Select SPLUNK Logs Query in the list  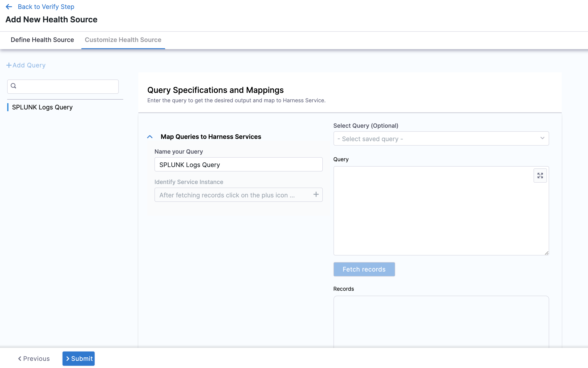(x=42, y=107)
